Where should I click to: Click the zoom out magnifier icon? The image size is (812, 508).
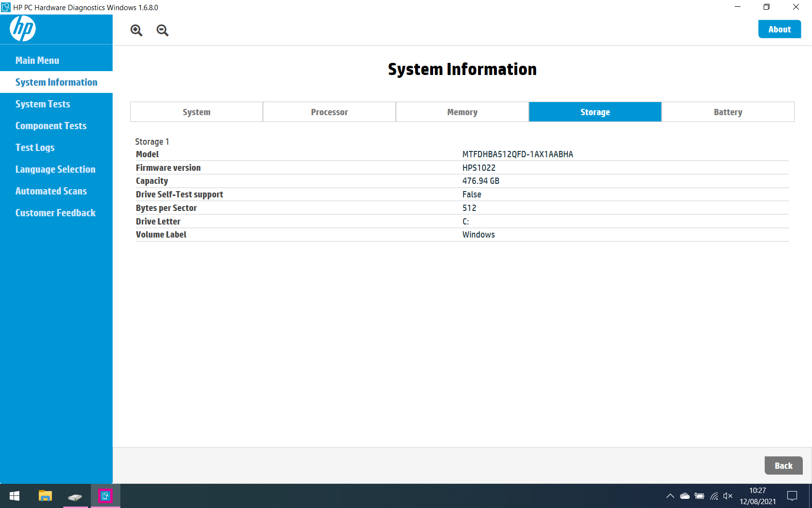coord(162,30)
